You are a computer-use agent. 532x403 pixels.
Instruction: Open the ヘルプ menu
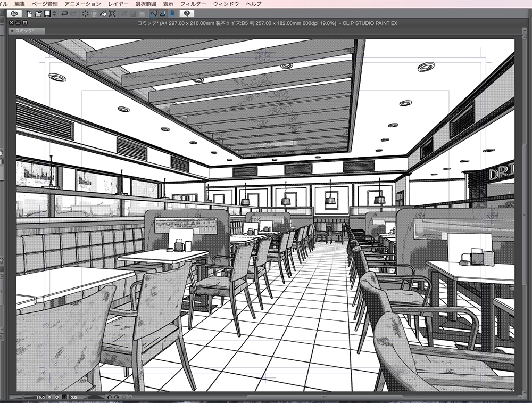pyautogui.click(x=253, y=4)
